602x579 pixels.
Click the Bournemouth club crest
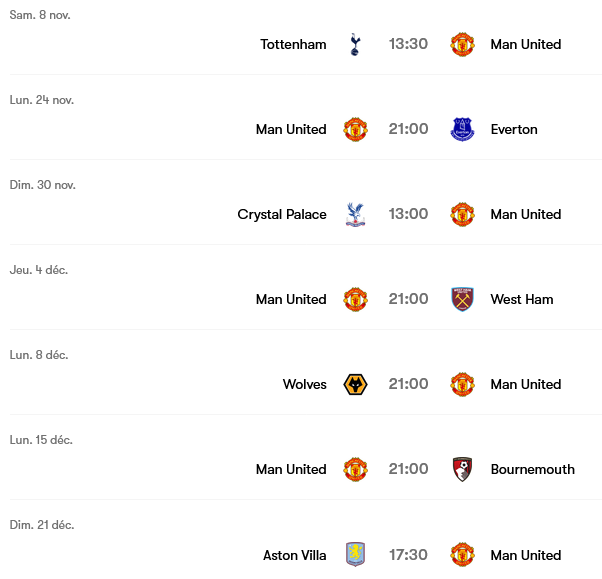coord(462,469)
